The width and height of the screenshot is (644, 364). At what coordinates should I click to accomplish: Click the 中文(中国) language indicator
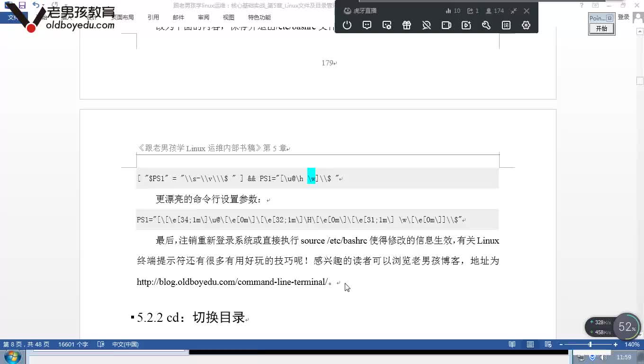tap(125, 345)
